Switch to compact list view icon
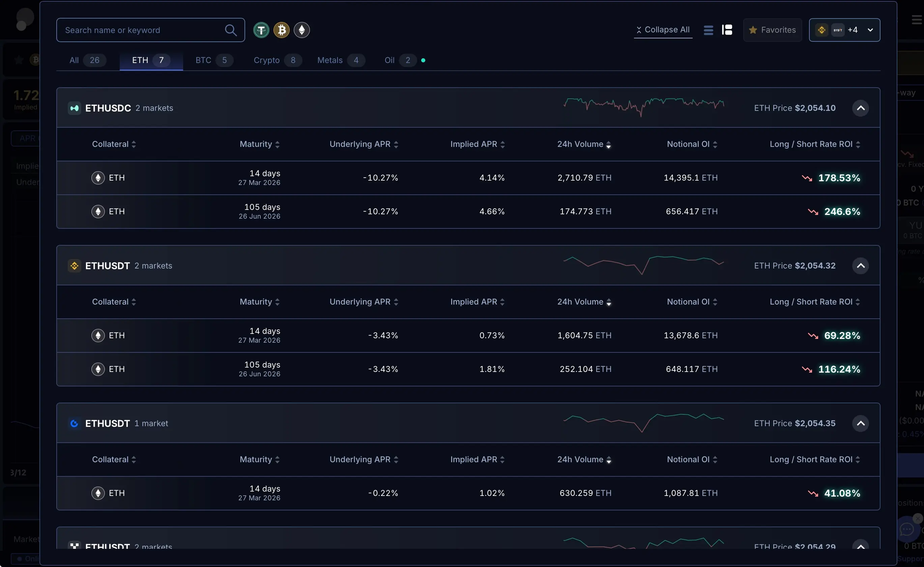Image resolution: width=924 pixels, height=567 pixels. 708,30
